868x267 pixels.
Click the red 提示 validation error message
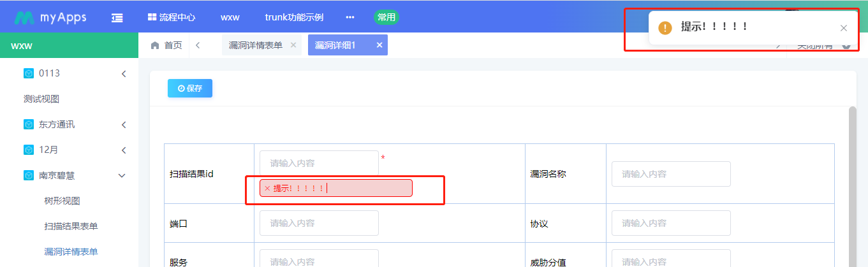(x=336, y=188)
